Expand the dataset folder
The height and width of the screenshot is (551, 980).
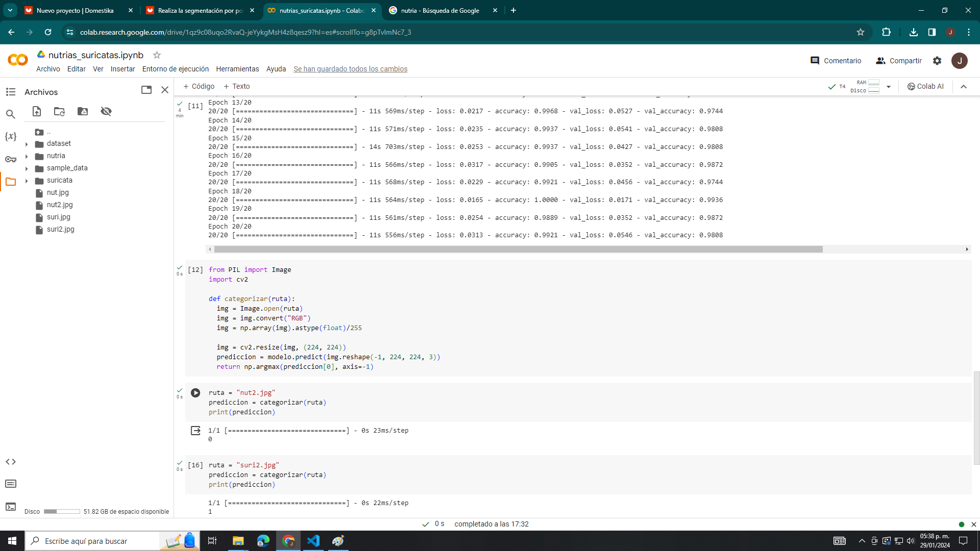[27, 144]
